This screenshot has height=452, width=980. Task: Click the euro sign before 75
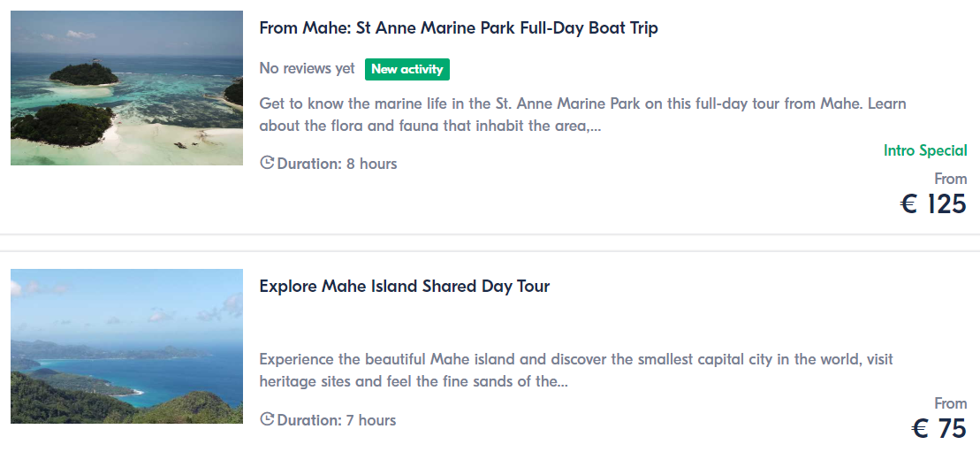click(x=920, y=429)
